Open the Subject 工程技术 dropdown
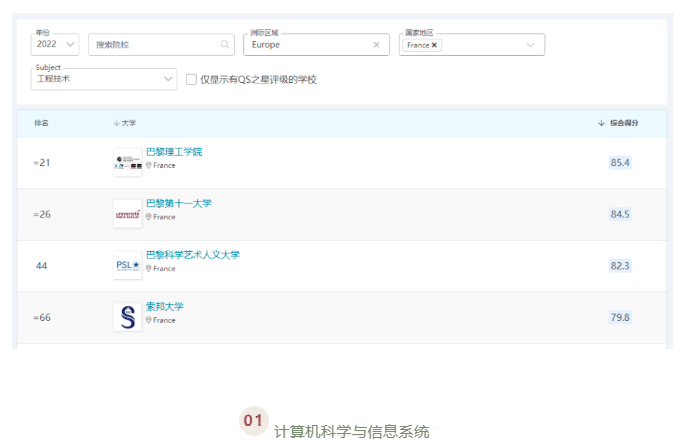Viewport: 691px width, 445px height. pos(104,79)
